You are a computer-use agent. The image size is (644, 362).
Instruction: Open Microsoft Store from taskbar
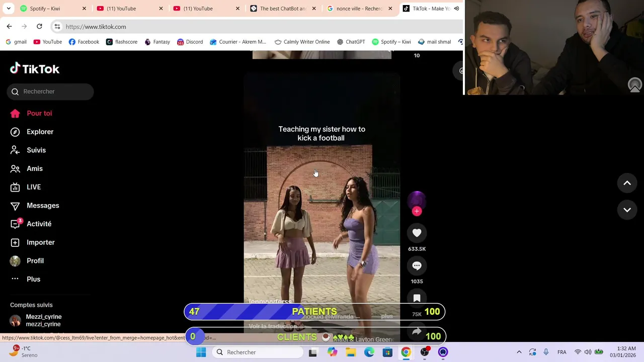tap(387, 352)
